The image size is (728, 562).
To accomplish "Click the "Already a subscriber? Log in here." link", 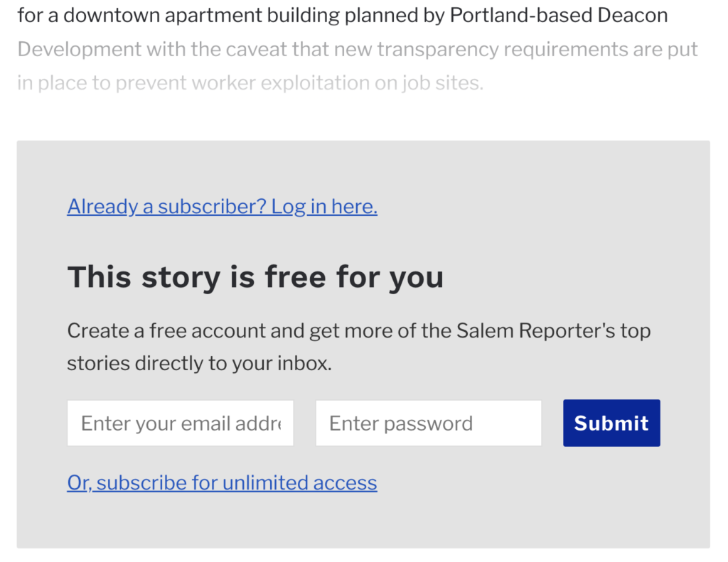I will [x=222, y=207].
